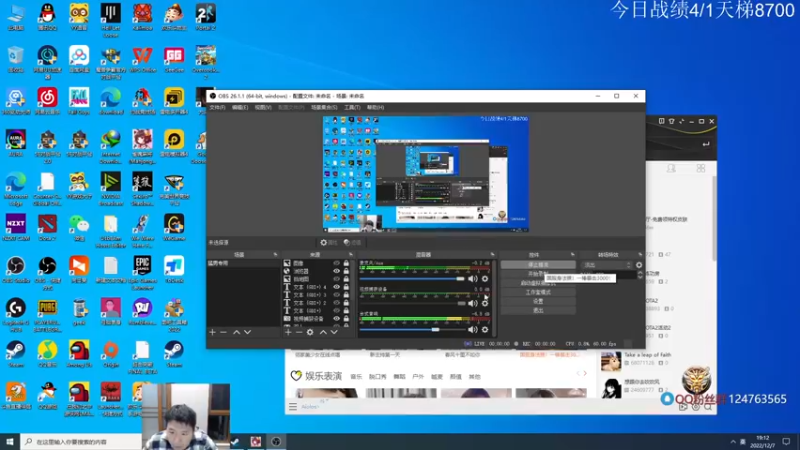Screen dimensions: 800x450
Task: Move source up in Sources panel
Action: pos(323,332)
